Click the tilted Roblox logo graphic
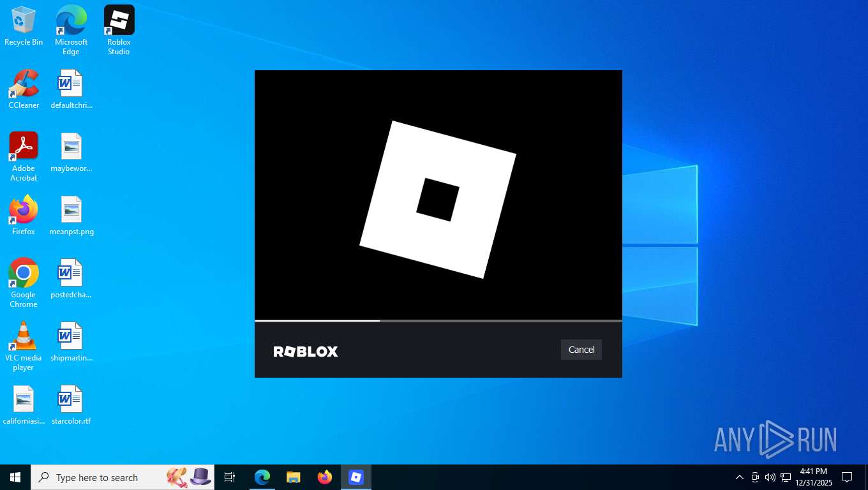 click(x=438, y=200)
